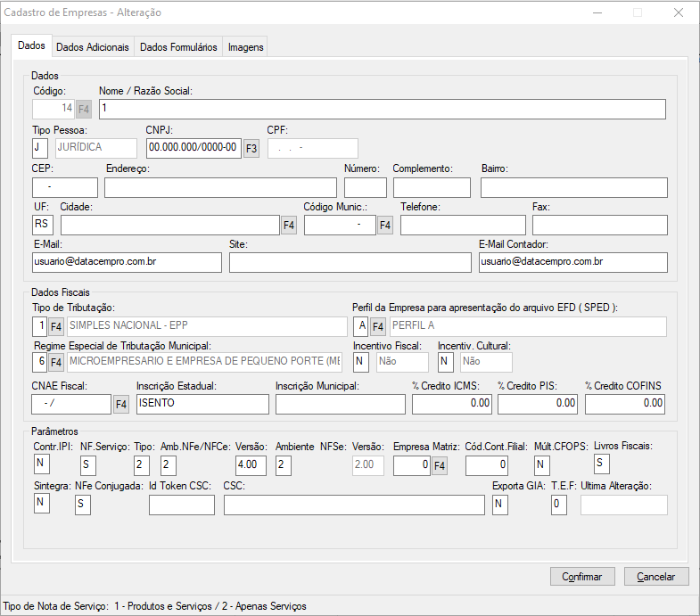Click the Incentivo Fiscal N box
The height and width of the screenshot is (616, 700).
pyautogui.click(x=361, y=362)
